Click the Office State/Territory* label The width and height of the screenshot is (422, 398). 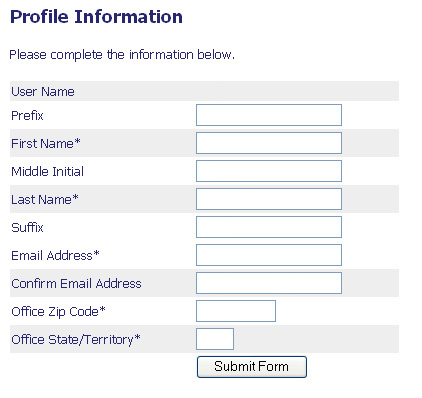click(76, 340)
